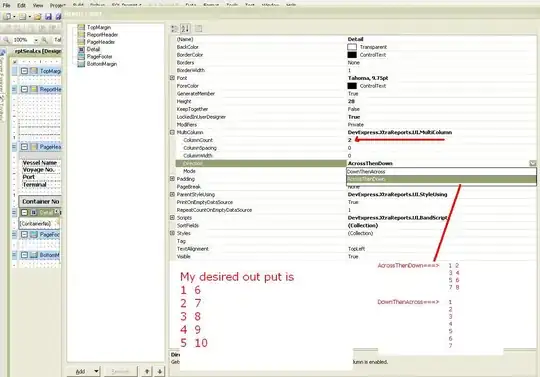The width and height of the screenshot is (540, 377).
Task: Click the Open folder icon in toolbar
Action: tap(38, 16)
